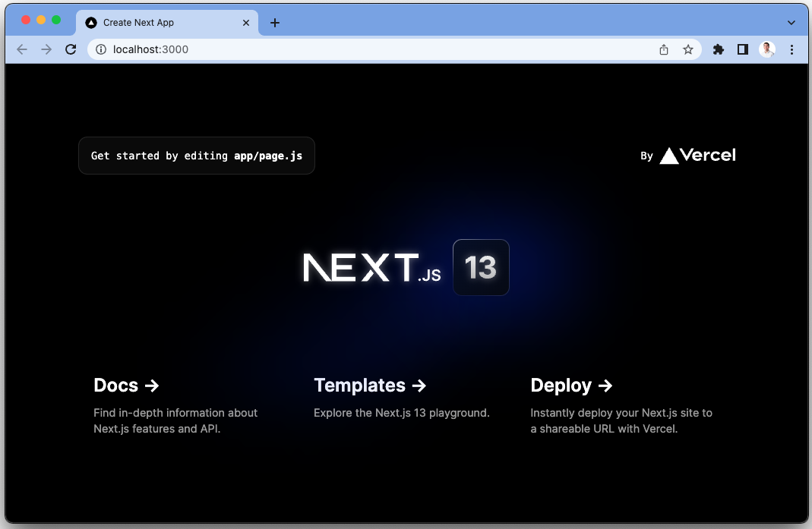Click the side panel icon in toolbar

(x=743, y=49)
